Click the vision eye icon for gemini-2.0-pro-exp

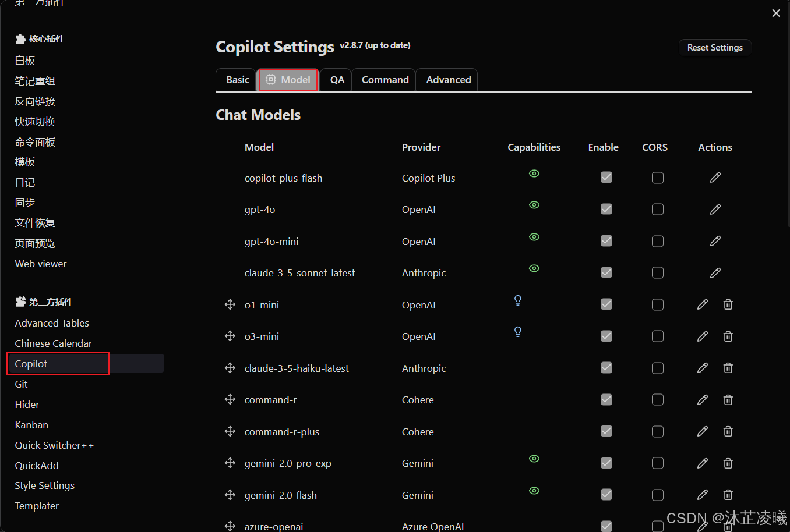[x=534, y=459]
